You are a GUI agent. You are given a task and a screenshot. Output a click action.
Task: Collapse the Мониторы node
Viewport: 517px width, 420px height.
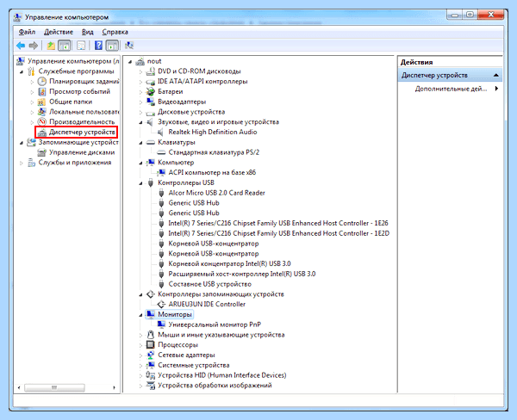tap(140, 315)
